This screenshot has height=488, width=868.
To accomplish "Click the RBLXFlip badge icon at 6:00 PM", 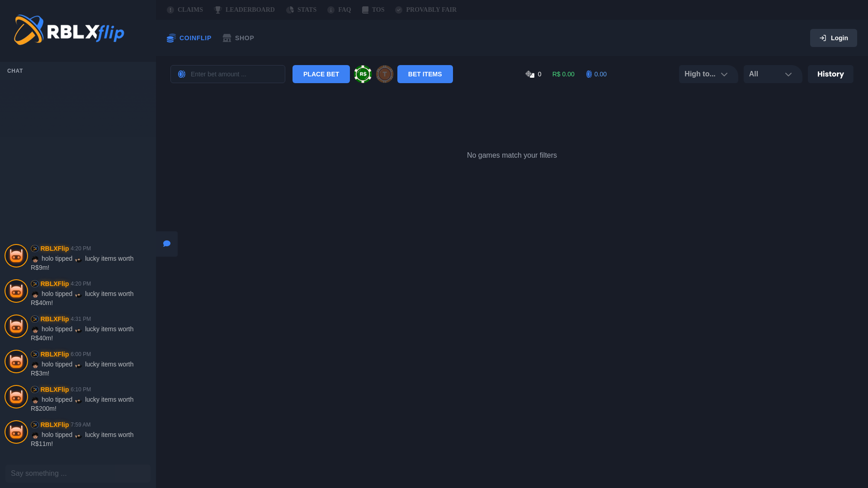I will point(35,354).
